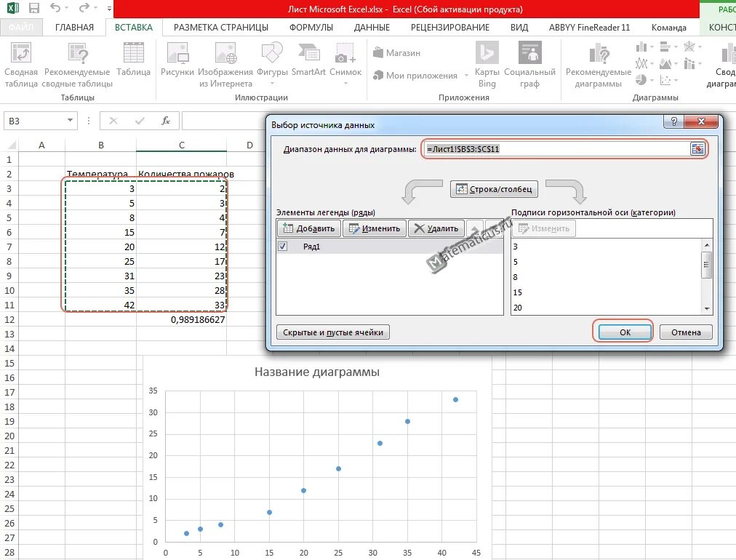Viewport: 736px width, 560px height.
Task: Click the Сводная таблица pivot table icon
Action: (x=21, y=52)
